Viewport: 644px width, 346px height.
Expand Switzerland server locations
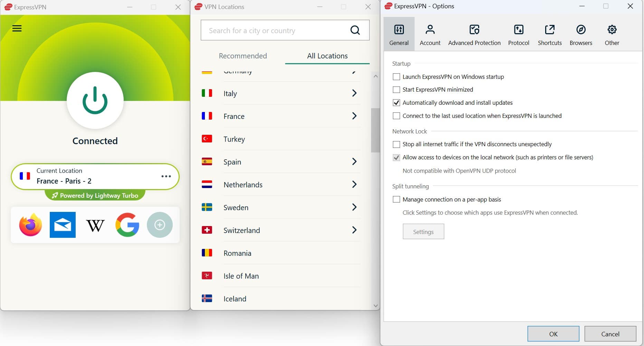tap(354, 230)
